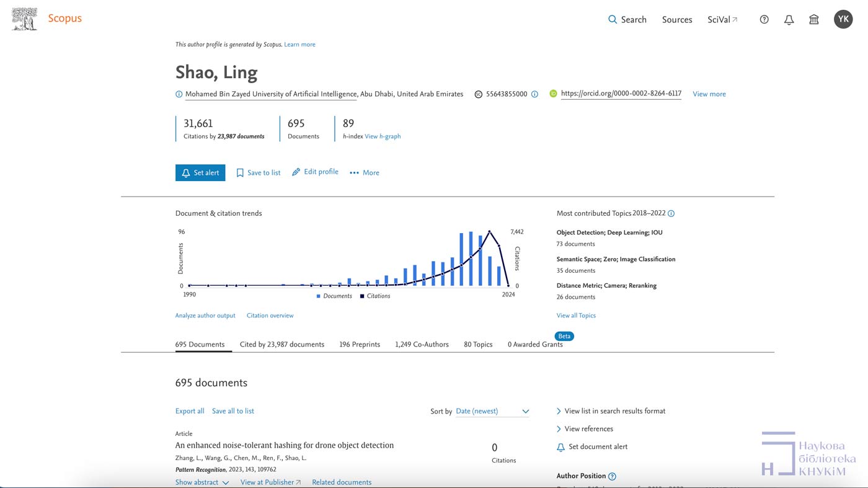The image size is (868, 488).
Task: Expand Show abstract for first article
Action: (202, 482)
